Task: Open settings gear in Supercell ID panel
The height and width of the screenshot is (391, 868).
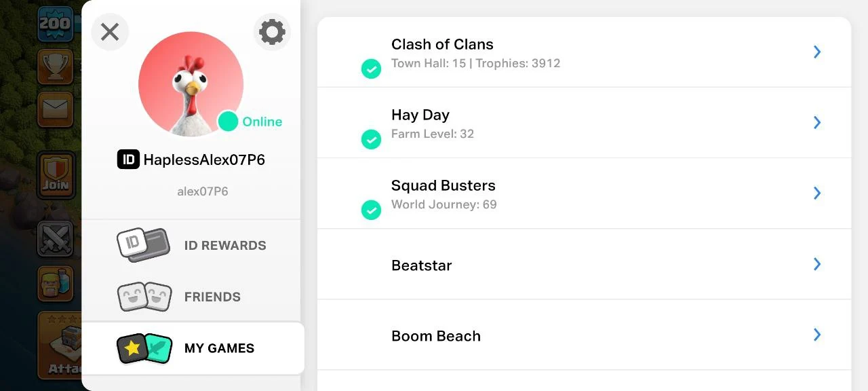Action: pyautogui.click(x=272, y=32)
